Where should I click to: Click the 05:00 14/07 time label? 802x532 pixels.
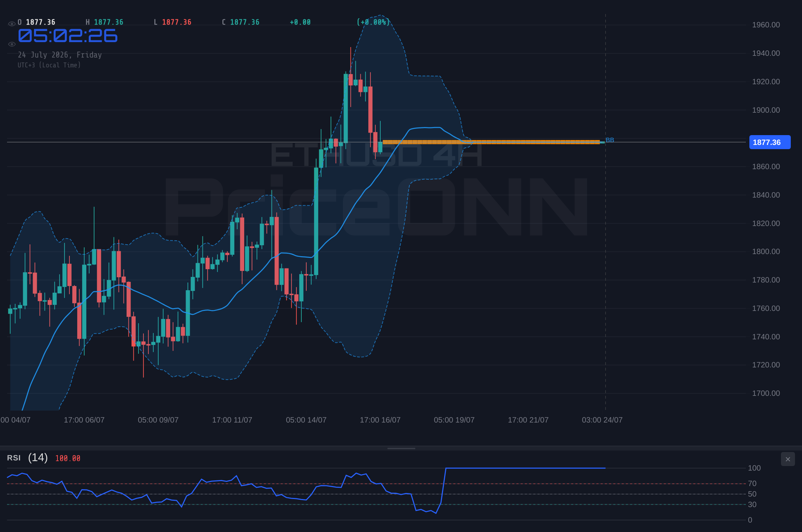pyautogui.click(x=306, y=420)
